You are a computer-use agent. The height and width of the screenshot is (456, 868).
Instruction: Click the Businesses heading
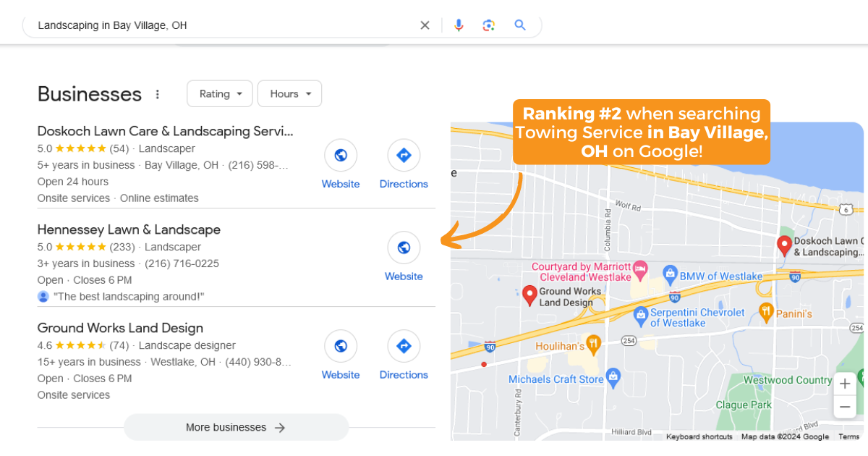point(90,94)
